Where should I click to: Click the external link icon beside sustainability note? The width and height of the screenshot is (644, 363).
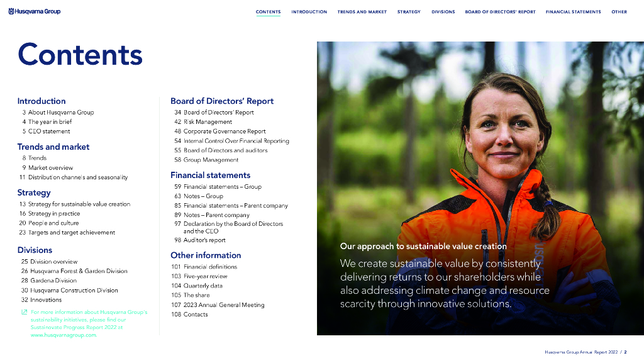[25, 312]
